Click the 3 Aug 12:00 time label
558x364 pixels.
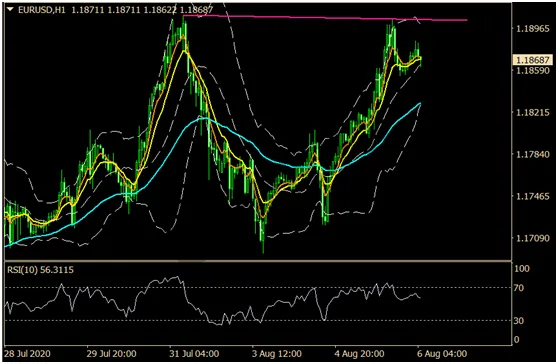[x=277, y=354]
